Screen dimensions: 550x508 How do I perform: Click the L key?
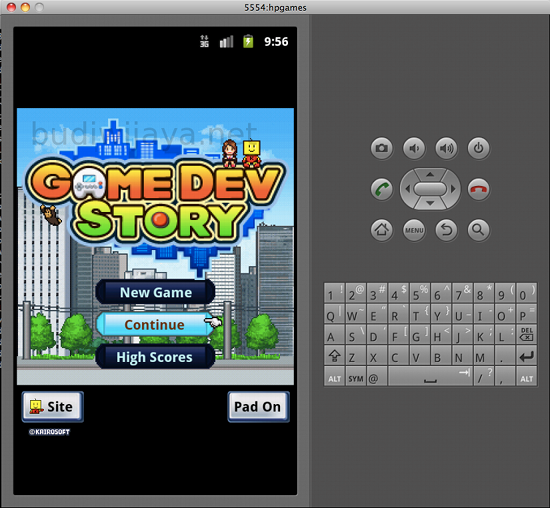tap(505, 334)
